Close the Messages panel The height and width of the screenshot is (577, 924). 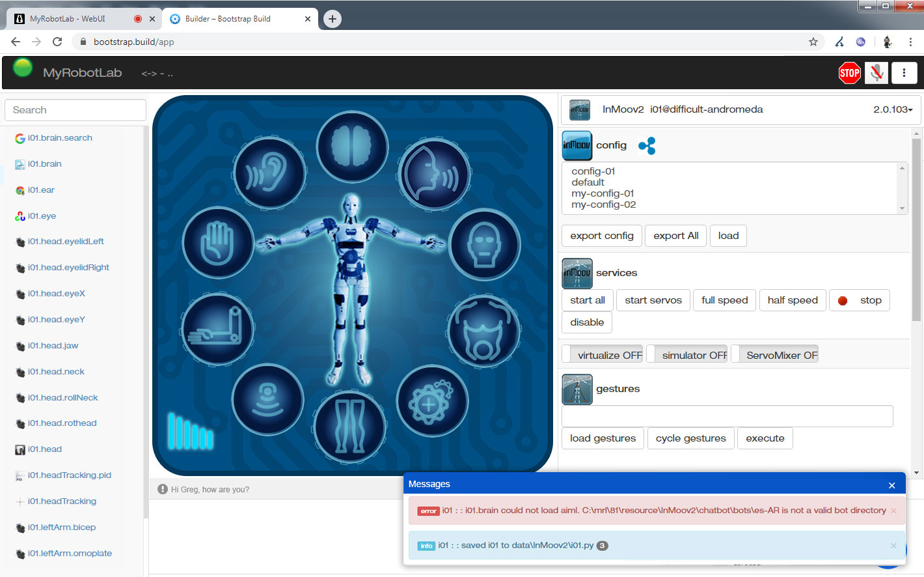coord(892,485)
